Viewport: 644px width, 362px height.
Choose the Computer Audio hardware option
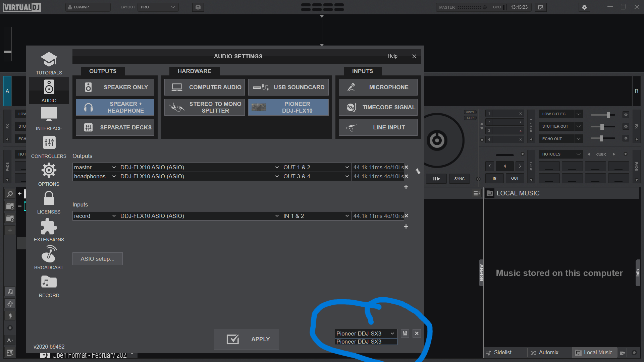pyautogui.click(x=205, y=87)
